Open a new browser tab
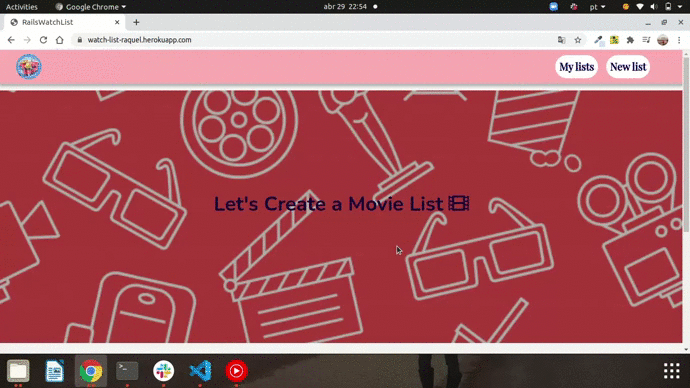The image size is (690, 388). (x=136, y=22)
